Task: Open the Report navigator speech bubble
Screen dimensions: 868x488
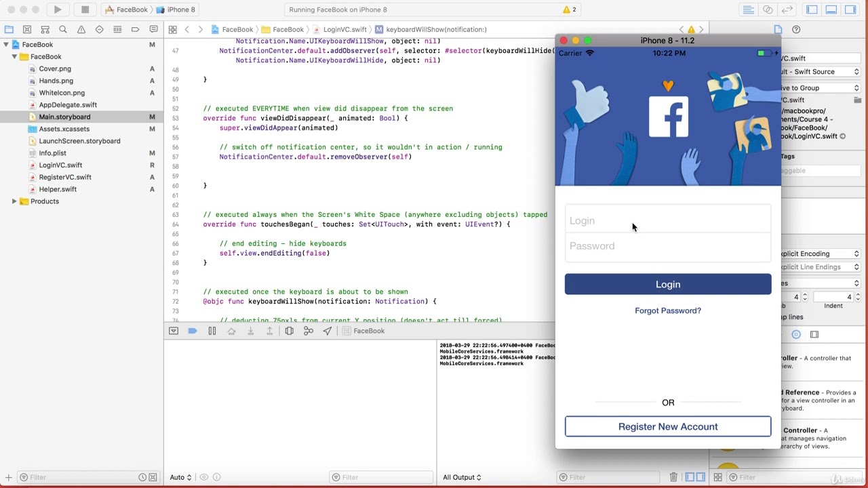Action: 154,29
